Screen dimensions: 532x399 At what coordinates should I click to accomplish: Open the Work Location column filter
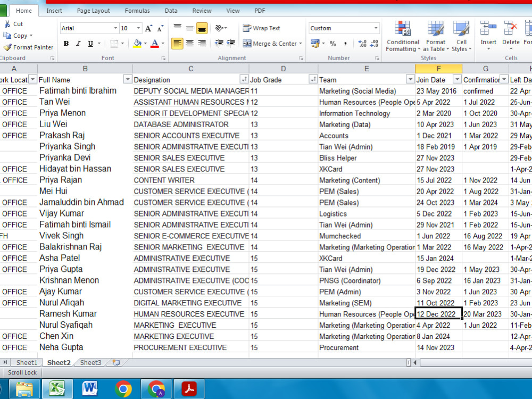32,79
